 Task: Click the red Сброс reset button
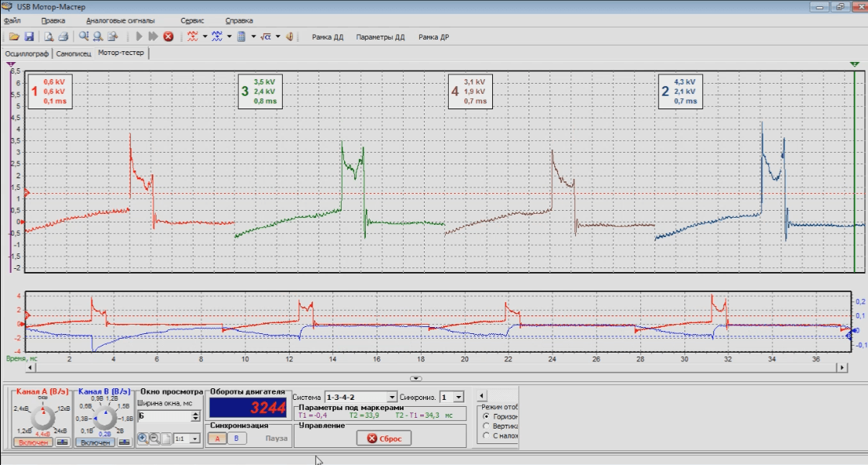[384, 438]
